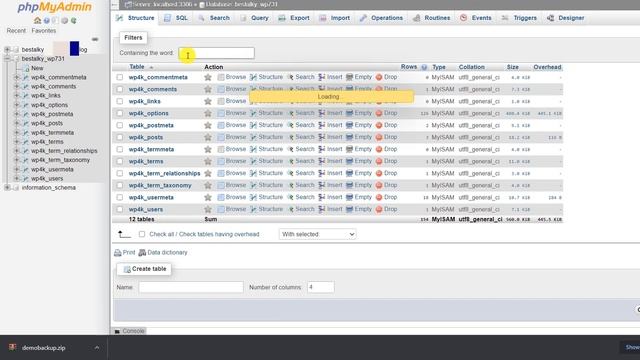Tick checkbox for wp4k_postmeta table
Image resolution: width=640 pixels, height=360 pixels.
click(x=120, y=125)
